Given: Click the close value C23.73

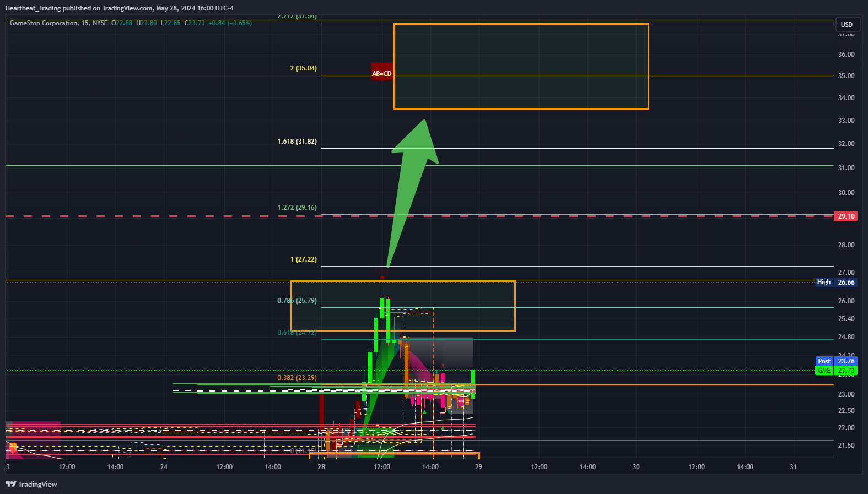Looking at the screenshot, I should click(x=195, y=23).
